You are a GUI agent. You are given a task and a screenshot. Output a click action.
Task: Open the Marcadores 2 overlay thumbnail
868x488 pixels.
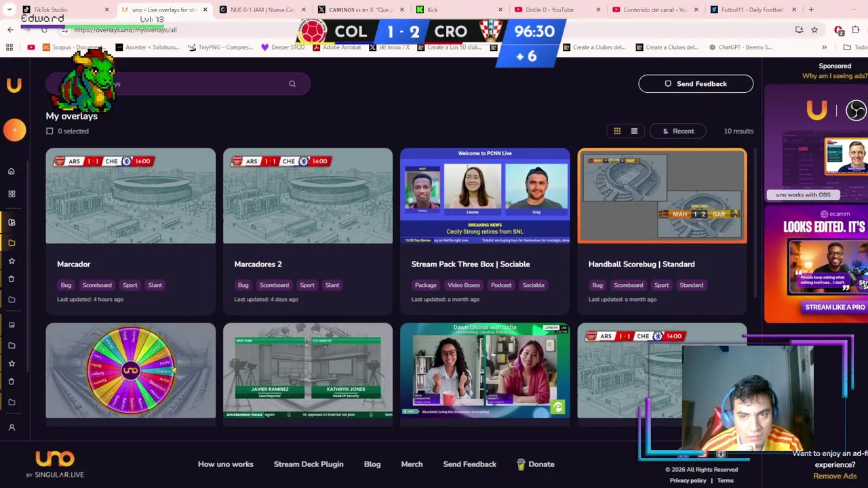pos(308,196)
